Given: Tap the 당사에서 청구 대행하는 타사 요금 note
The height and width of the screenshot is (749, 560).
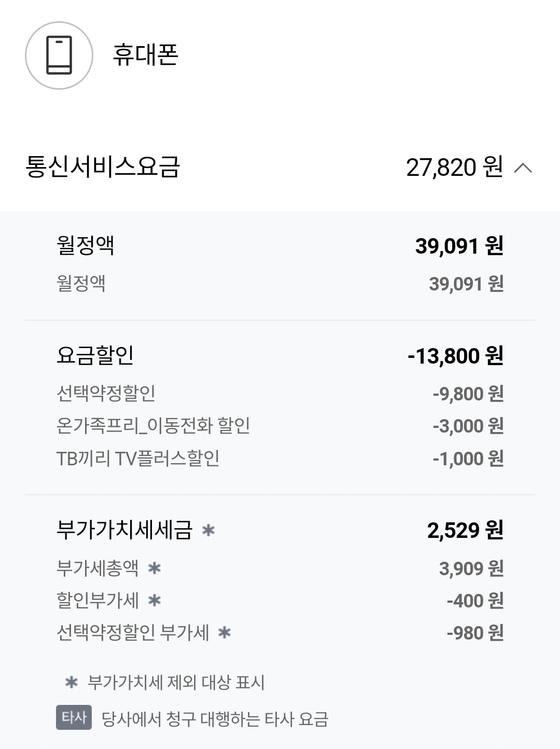Looking at the screenshot, I should click(x=215, y=719).
